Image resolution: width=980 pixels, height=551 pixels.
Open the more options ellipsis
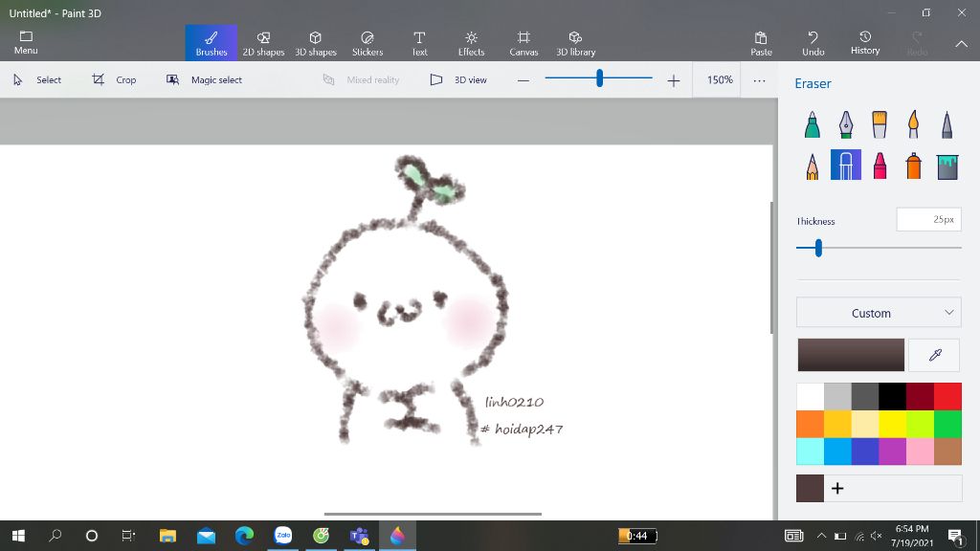coord(759,80)
